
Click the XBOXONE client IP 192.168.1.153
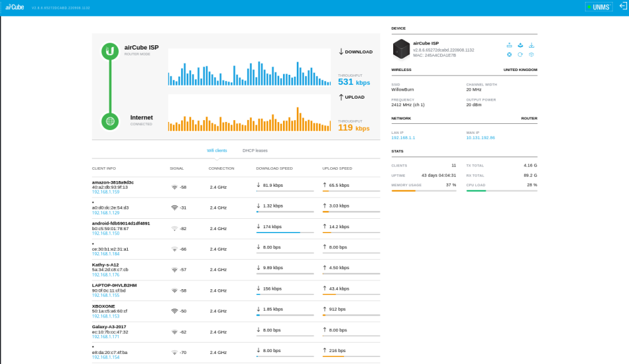click(106, 316)
